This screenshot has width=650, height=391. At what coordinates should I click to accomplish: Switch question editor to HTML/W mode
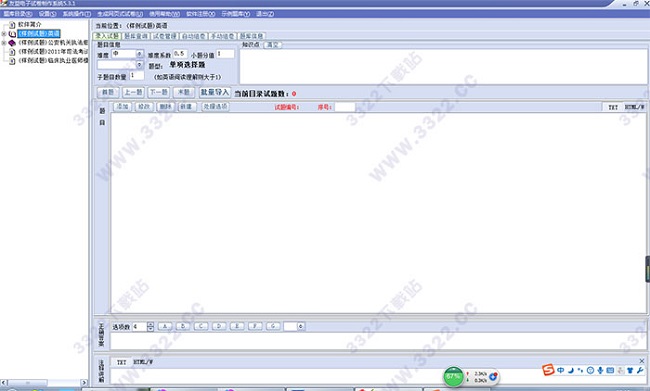pyautogui.click(x=634, y=107)
